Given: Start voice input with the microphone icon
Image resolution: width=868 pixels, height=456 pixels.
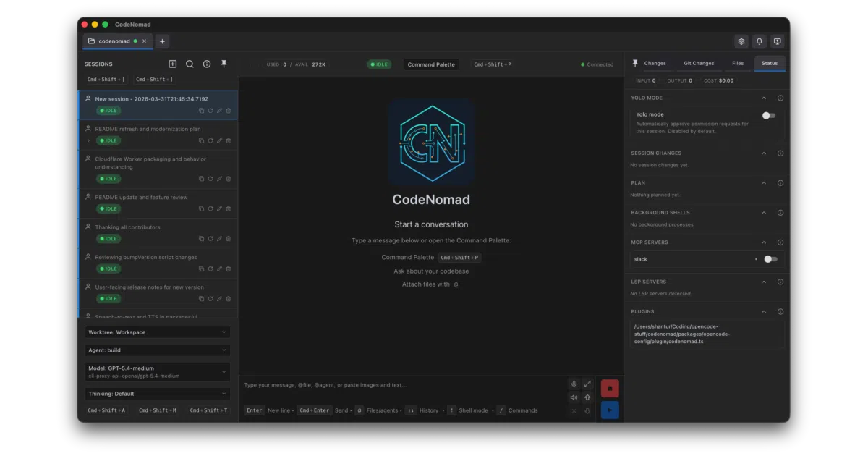Looking at the screenshot, I should [574, 384].
